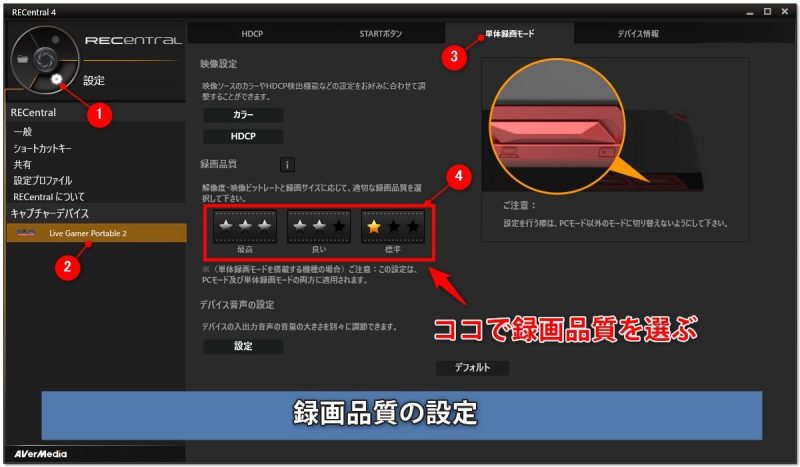Click the カラー button
Image resolution: width=800 pixels, height=467 pixels.
tap(243, 115)
